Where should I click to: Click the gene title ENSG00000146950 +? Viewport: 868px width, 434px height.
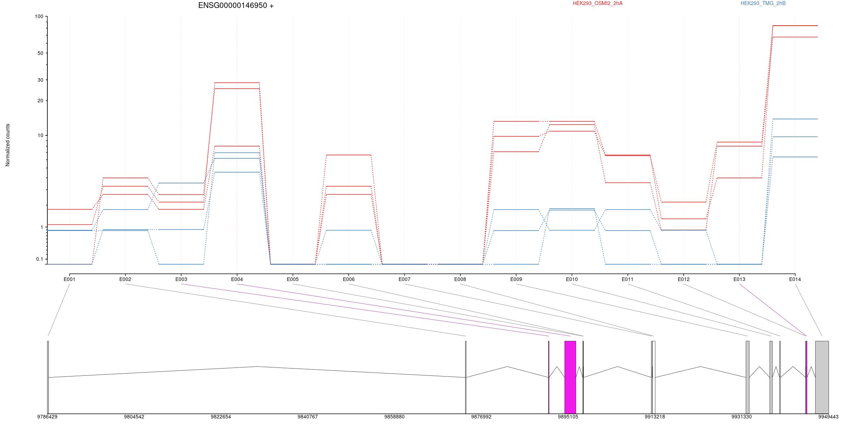[236, 5]
